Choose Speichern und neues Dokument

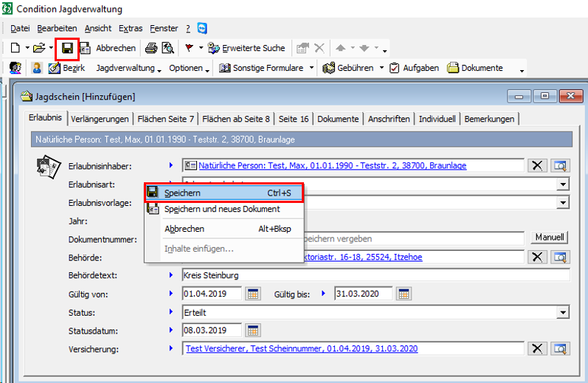tap(221, 209)
